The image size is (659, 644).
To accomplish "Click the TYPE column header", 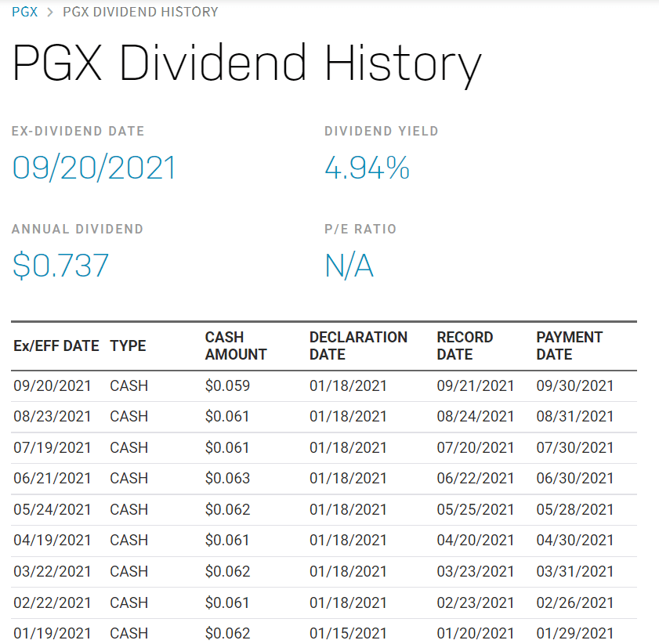I will (128, 346).
